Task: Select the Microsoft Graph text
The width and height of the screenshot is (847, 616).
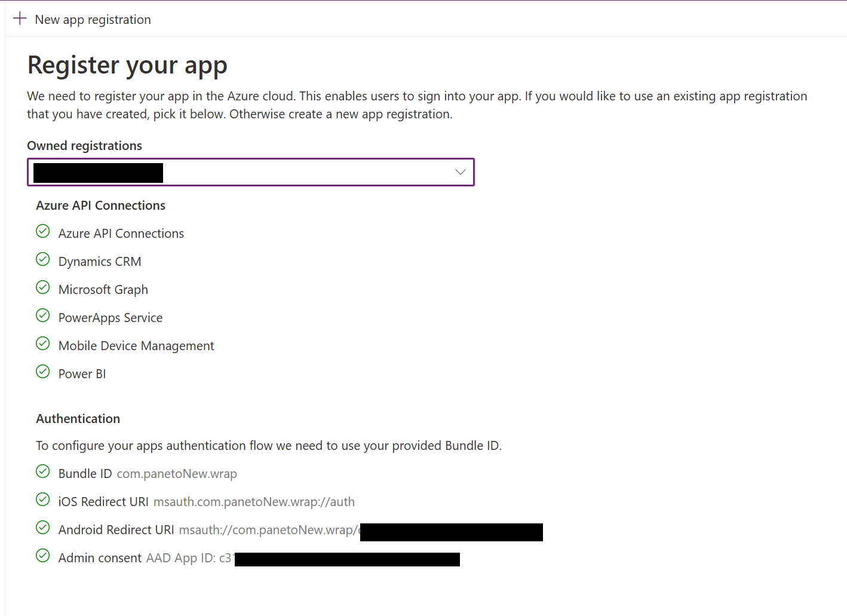Action: 103,290
